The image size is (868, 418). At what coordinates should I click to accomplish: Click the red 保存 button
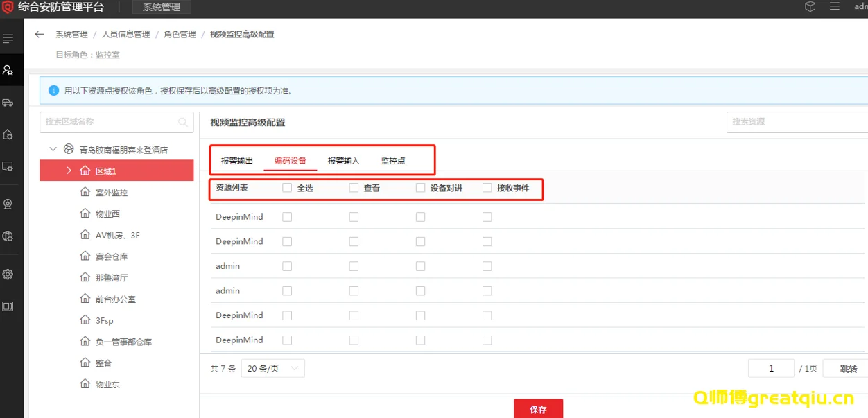click(538, 409)
